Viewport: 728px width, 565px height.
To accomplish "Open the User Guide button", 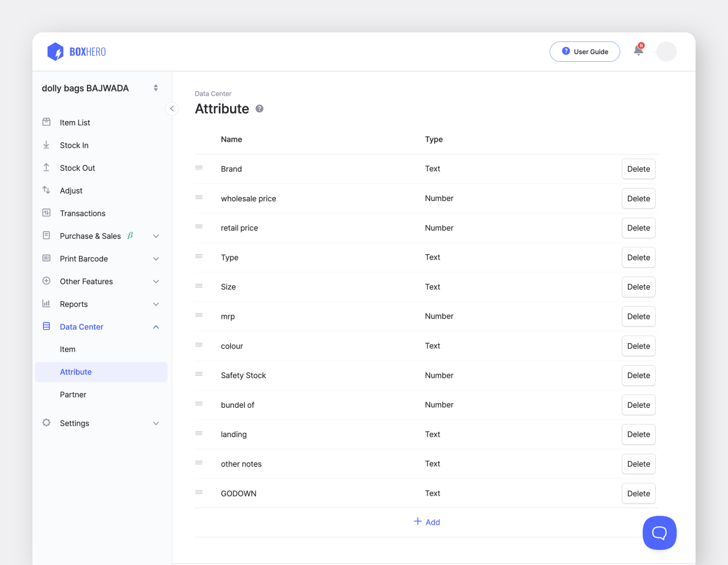I will point(584,51).
